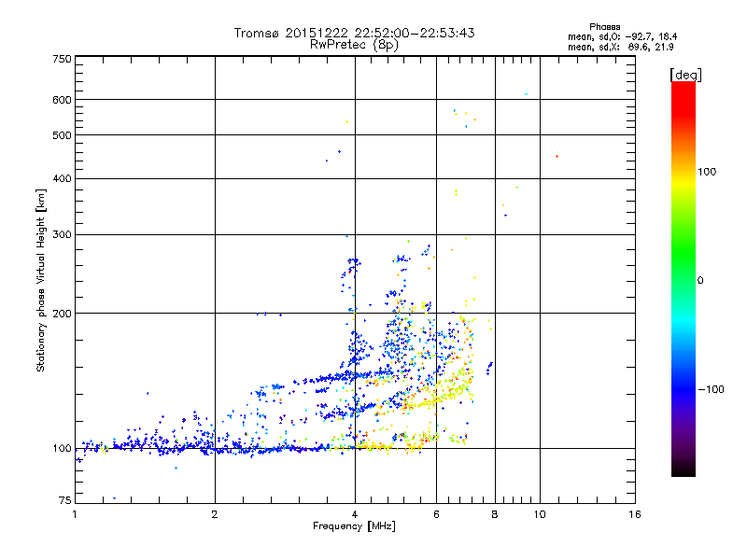Click the x-axis '4' tick label
This screenshot has width=747, height=560.
(x=355, y=514)
